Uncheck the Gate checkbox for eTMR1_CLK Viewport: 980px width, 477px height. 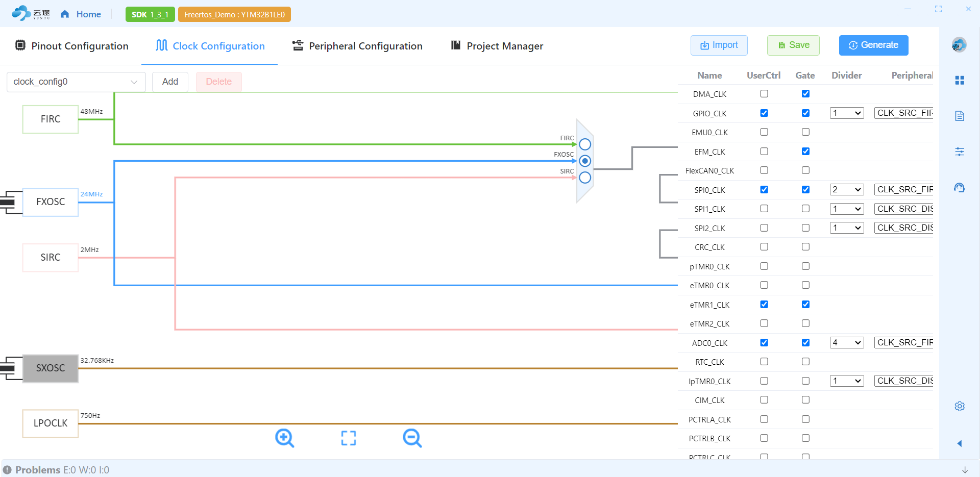(x=805, y=305)
